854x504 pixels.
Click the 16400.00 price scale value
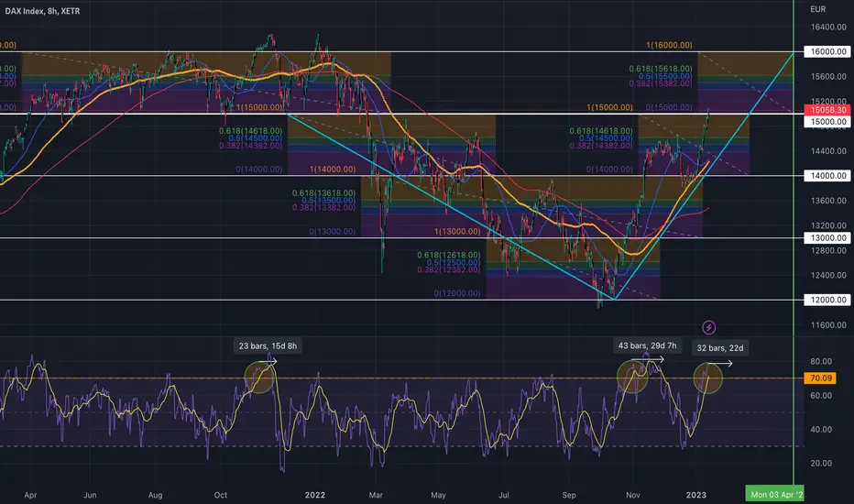coord(828,27)
